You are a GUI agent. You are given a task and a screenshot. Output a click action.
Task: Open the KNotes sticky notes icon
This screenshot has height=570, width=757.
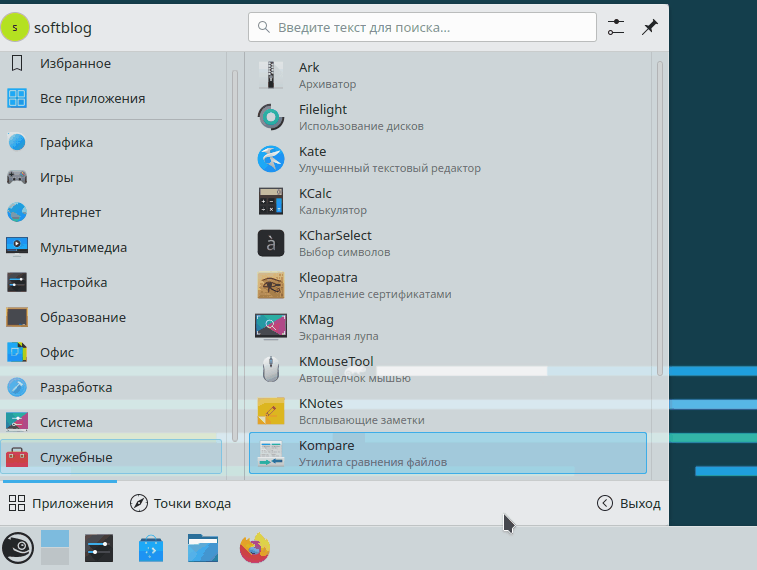271,411
